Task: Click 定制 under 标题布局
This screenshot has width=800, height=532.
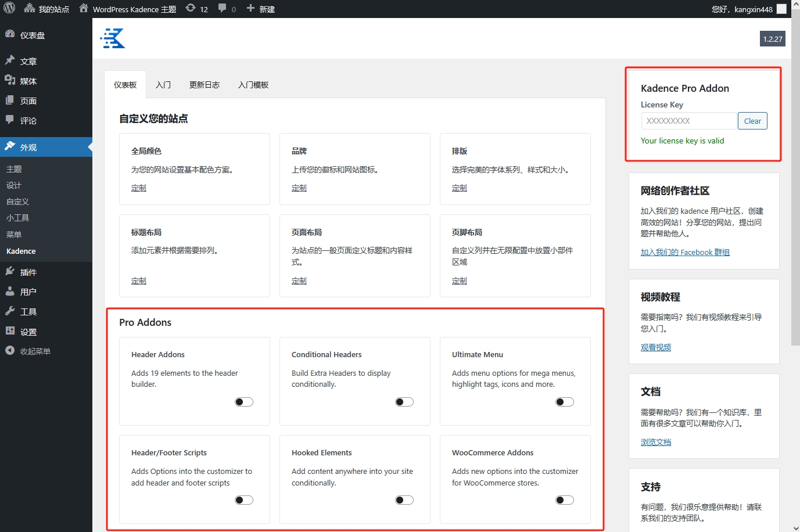Action: pyautogui.click(x=139, y=281)
